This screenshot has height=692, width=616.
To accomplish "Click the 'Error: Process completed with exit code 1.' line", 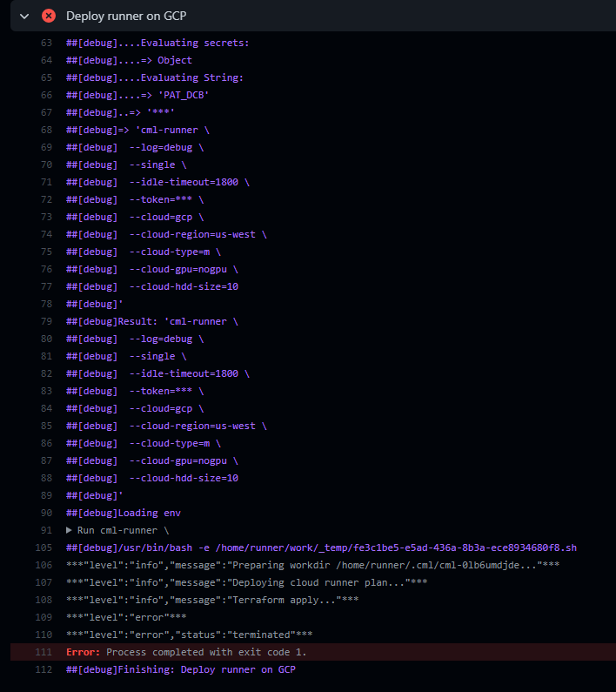I will (186, 652).
